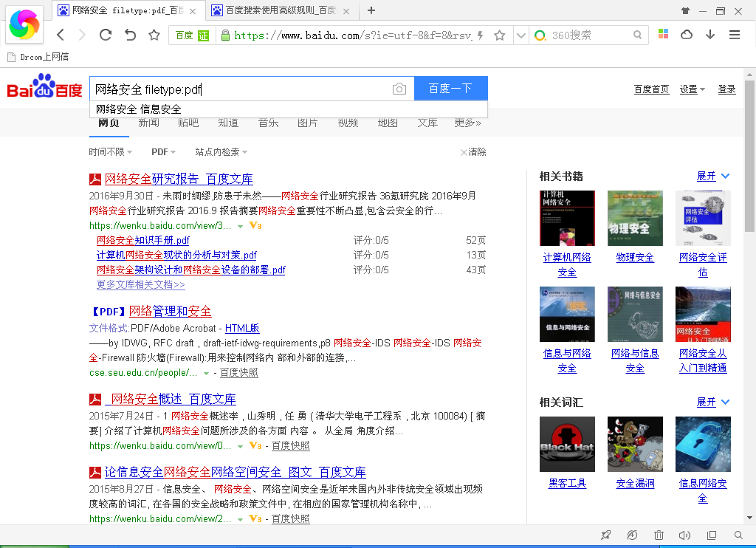Click the cloud sync icon

[687, 34]
